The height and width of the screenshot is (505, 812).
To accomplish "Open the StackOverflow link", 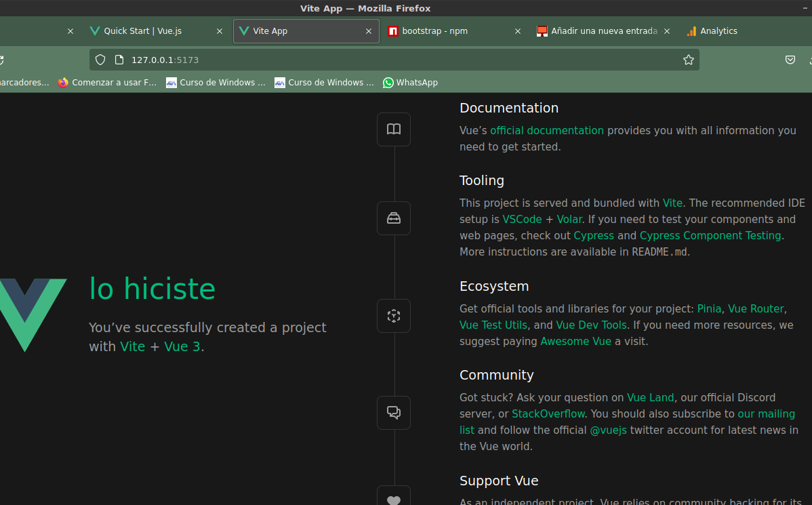I will point(548,414).
